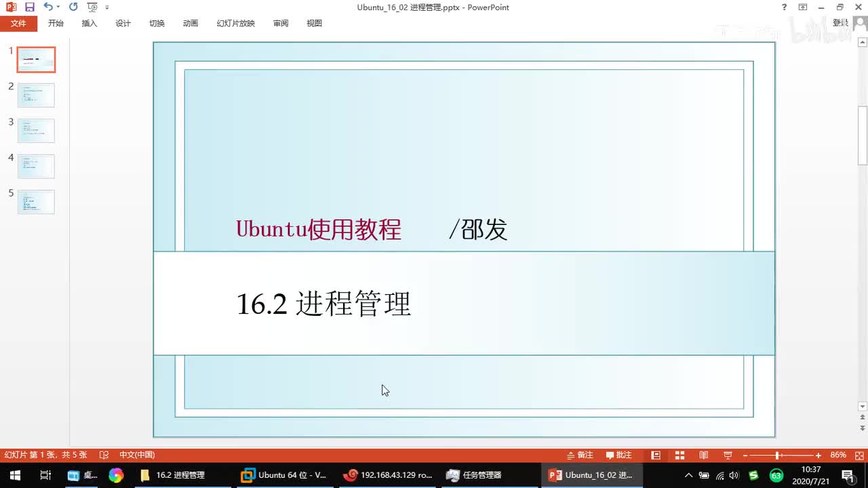This screenshot has height=488, width=868.
Task: Switch to 任务管理器 in taskbar
Action: point(481,475)
